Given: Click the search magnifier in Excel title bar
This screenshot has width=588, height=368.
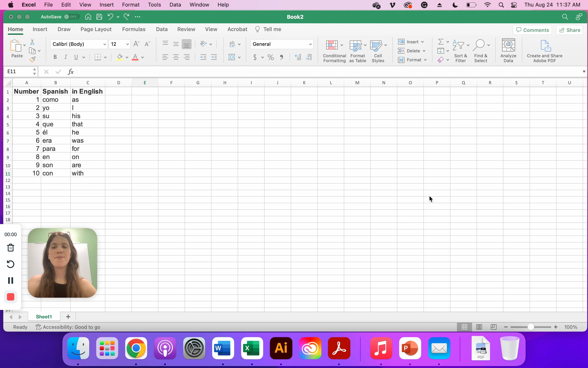Looking at the screenshot, I should tap(565, 17).
